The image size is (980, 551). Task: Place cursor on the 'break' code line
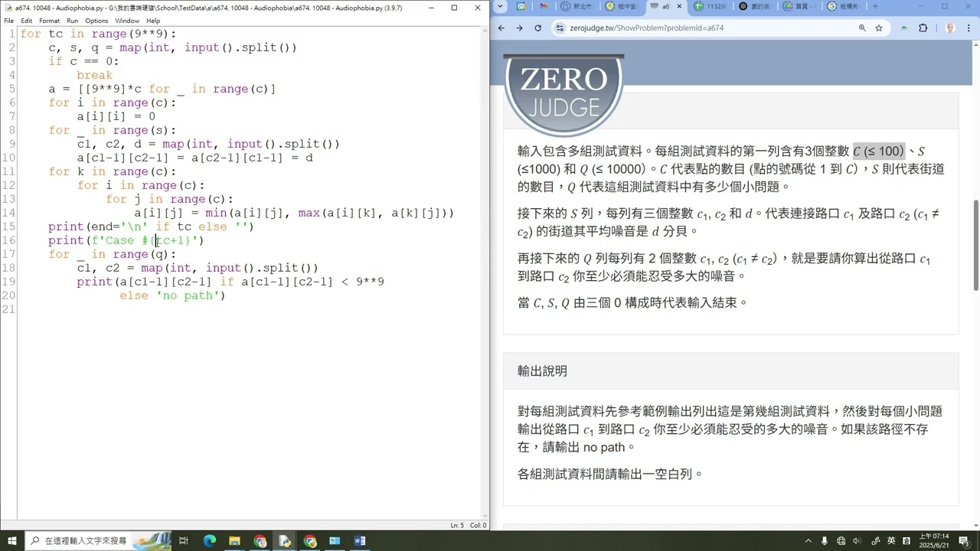point(94,75)
